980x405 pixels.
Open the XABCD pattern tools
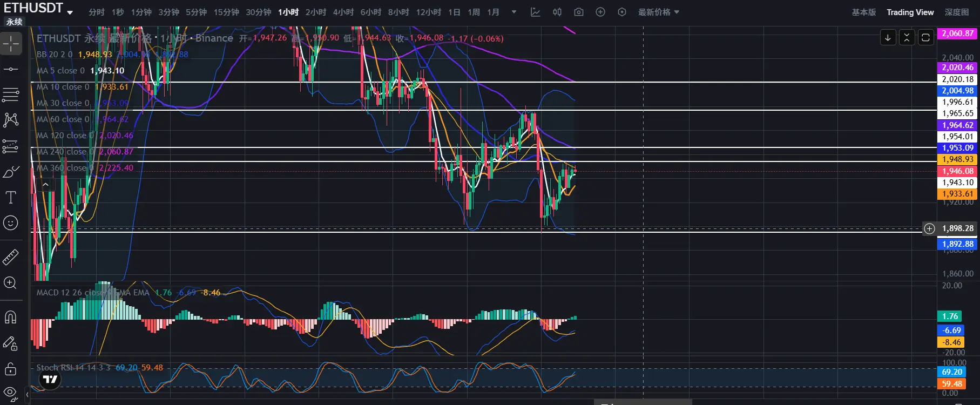[11, 120]
